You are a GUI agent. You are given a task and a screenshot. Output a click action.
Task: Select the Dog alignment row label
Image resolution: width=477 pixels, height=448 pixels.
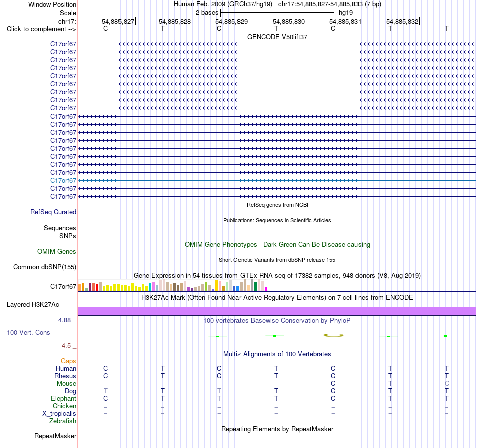pos(70,391)
